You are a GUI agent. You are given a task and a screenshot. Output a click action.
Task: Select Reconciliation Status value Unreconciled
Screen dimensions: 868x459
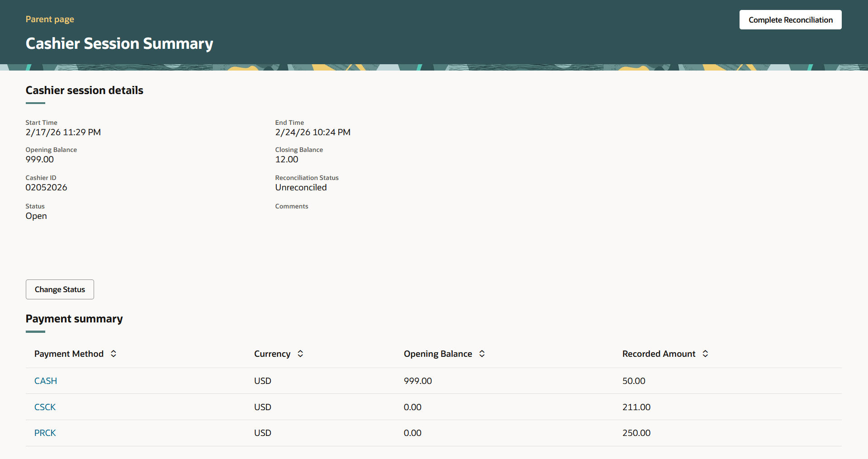coord(301,187)
